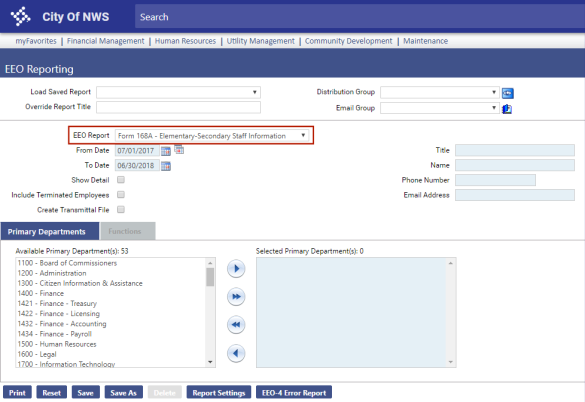Screen dimensions: 585x402
Task: Move selected department right with single arrow
Action: pos(236,268)
